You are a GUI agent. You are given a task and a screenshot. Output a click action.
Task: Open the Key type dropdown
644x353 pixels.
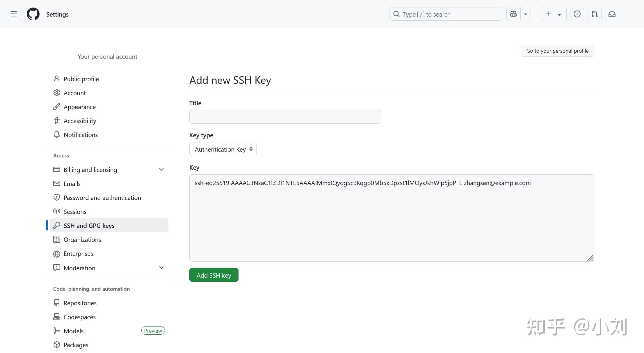(x=223, y=149)
